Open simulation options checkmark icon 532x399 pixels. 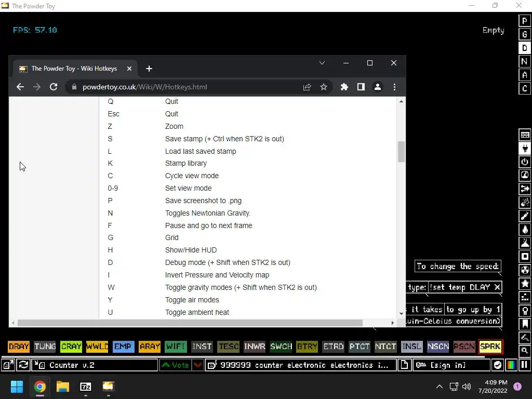[498, 365]
